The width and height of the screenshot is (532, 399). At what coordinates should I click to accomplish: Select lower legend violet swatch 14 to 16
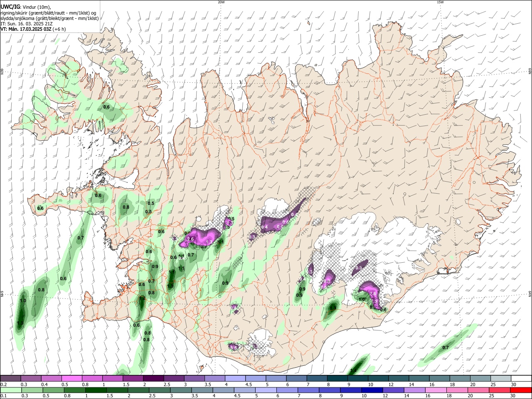414,390
